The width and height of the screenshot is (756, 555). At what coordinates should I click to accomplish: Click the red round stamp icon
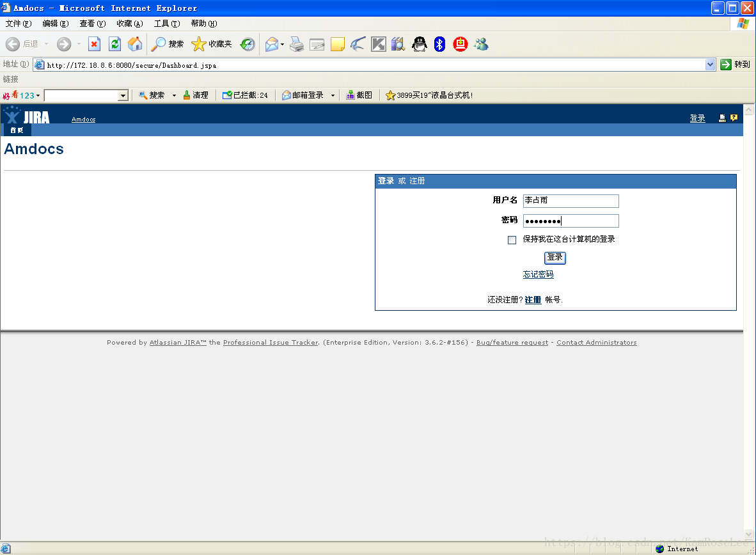pyautogui.click(x=461, y=44)
